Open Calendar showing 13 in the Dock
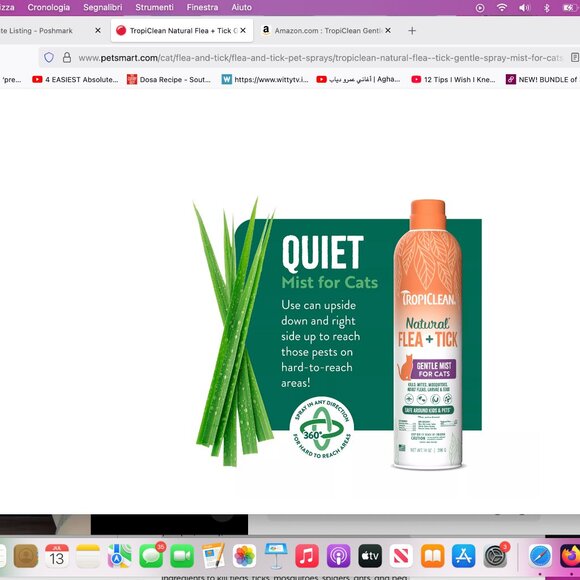 57,556
